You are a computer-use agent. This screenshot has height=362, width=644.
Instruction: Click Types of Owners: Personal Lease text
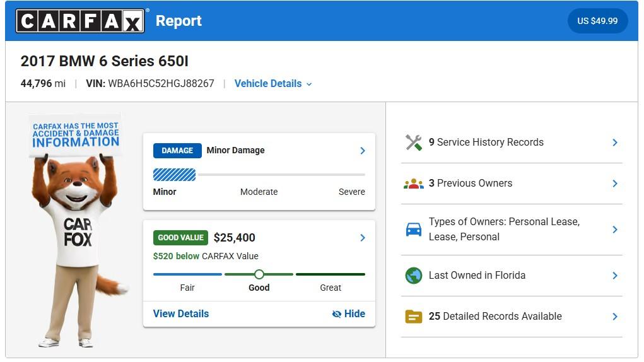[504, 229]
